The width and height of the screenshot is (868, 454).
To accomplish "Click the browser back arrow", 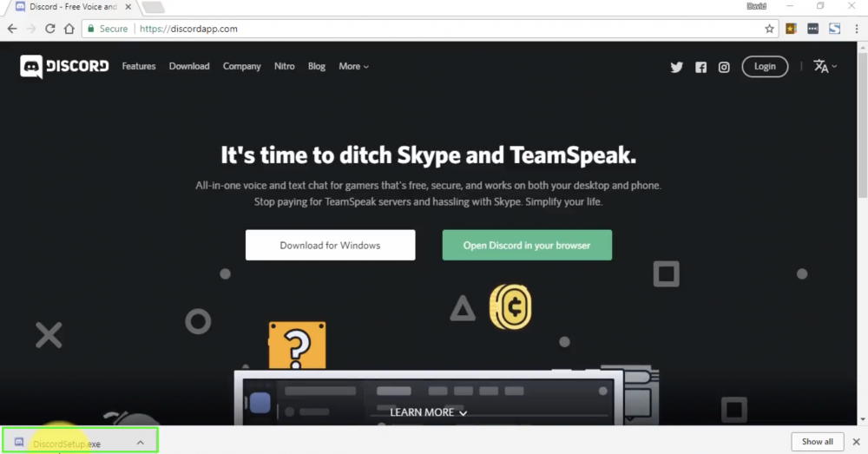I will click(12, 29).
